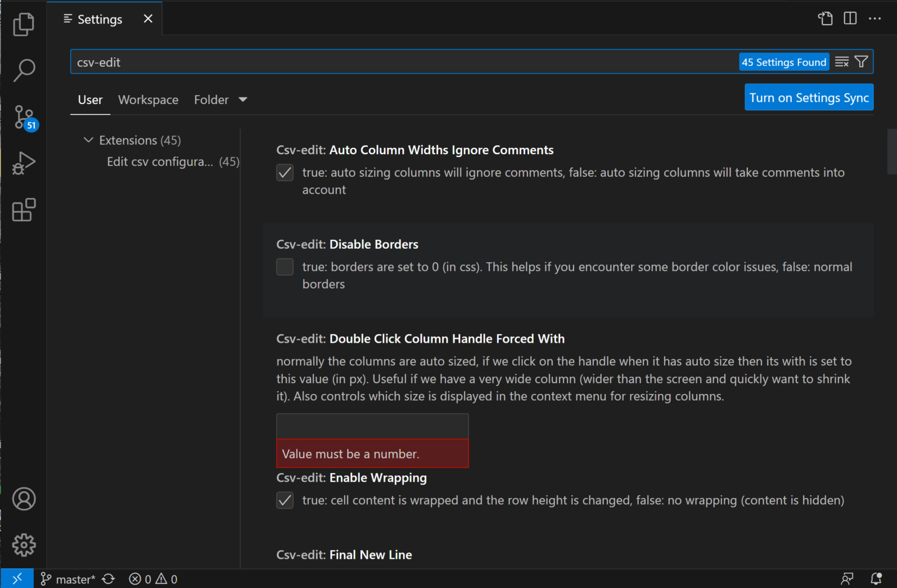
Task: Open the Manage gear menu
Action: click(x=23, y=545)
